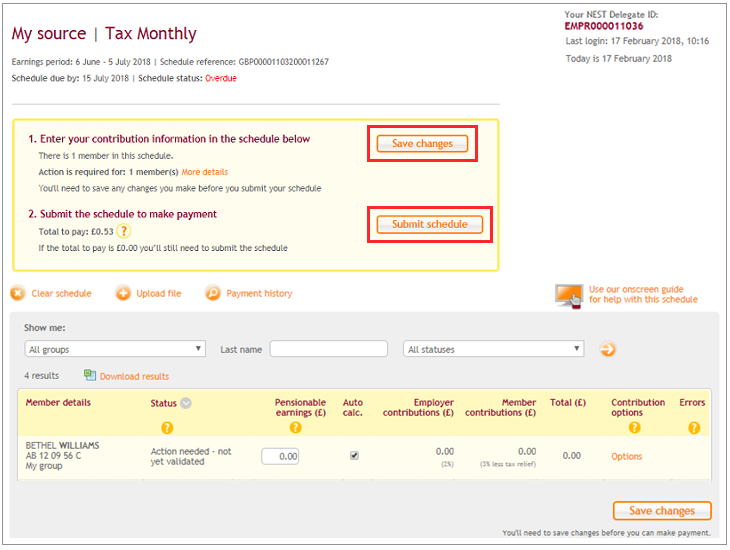Click the onscreen guide monitor icon
Viewport: 730px width, 550px height.
point(569,295)
